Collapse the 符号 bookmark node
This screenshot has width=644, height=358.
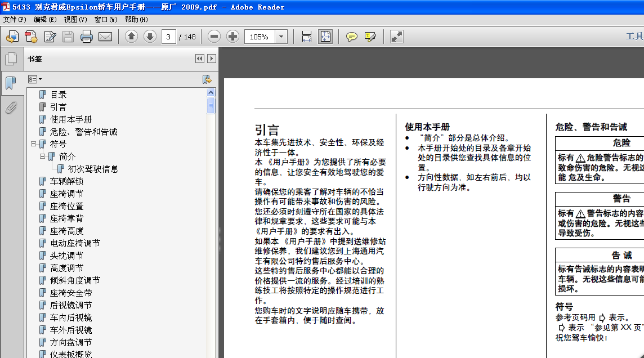34,144
